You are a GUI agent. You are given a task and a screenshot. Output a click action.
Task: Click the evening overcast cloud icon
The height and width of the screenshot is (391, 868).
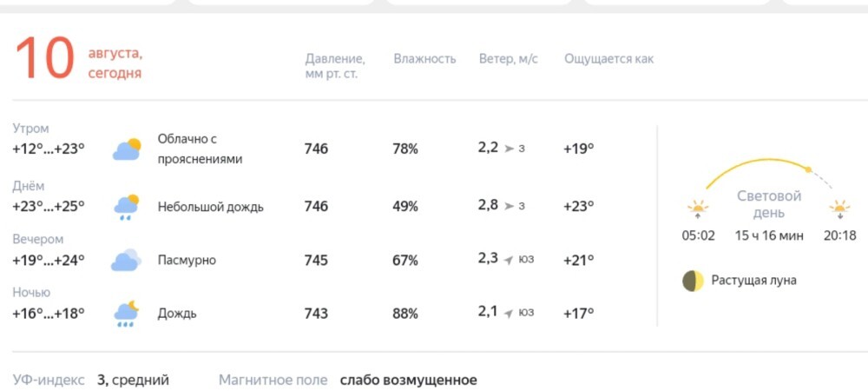[x=126, y=261]
